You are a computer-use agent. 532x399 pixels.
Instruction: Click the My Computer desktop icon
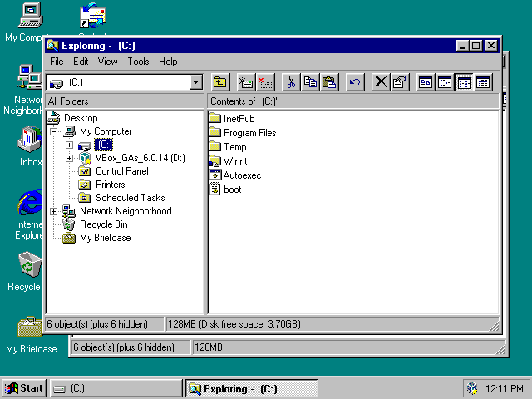tap(30, 15)
